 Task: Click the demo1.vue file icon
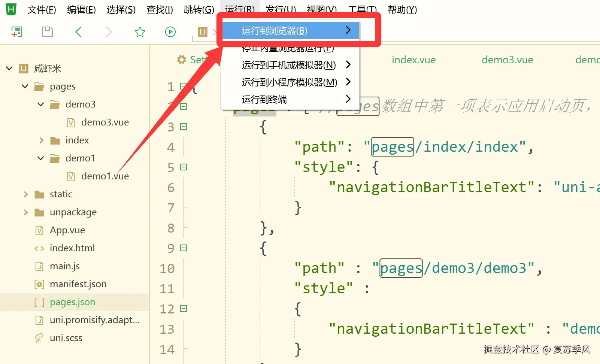[x=71, y=176]
